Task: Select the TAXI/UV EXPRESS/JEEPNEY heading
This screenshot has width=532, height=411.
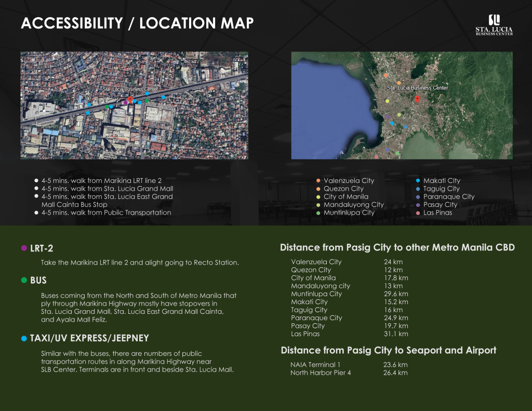Action: click(x=89, y=338)
